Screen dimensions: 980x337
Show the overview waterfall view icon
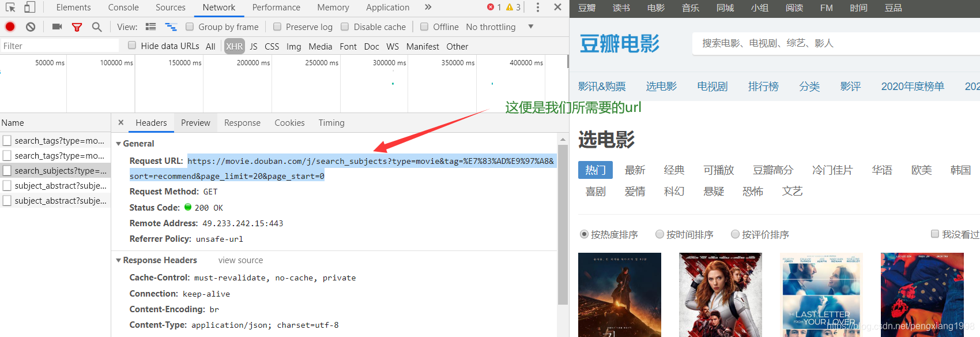click(x=171, y=27)
